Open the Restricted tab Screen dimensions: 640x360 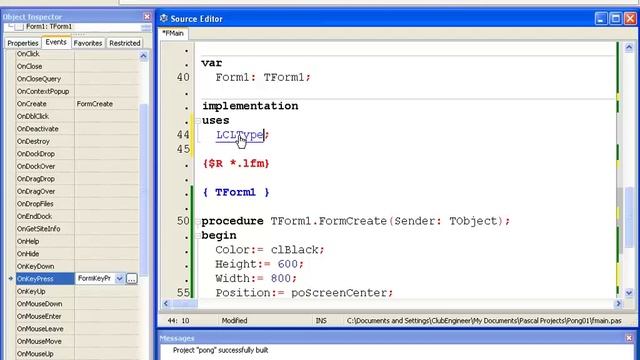(124, 43)
